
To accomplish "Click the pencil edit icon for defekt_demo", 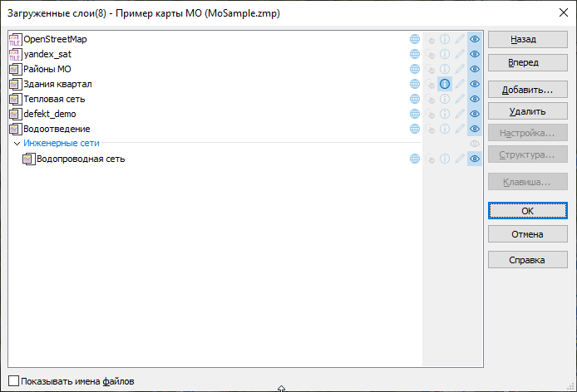I will (460, 114).
